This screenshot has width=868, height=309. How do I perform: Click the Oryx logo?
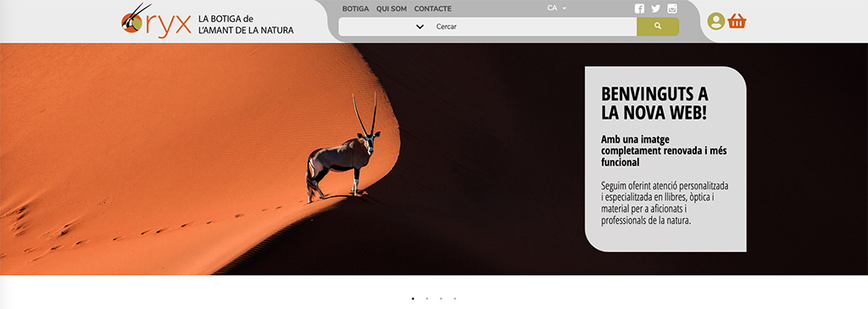pos(156,22)
